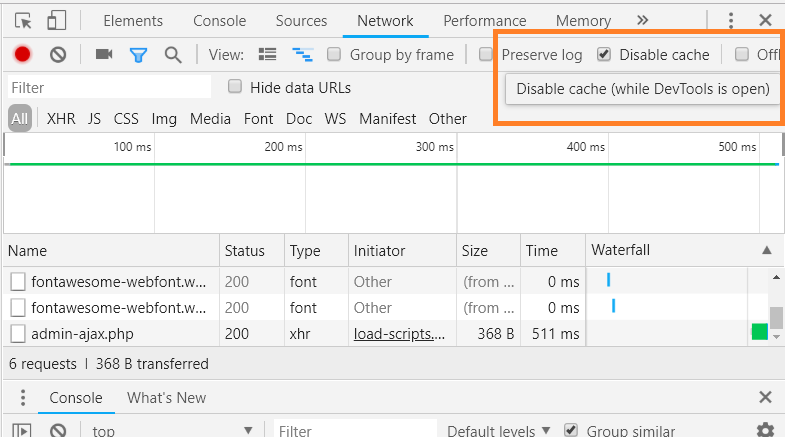
Task: Show overview with the waterfall view icon
Action: point(301,55)
